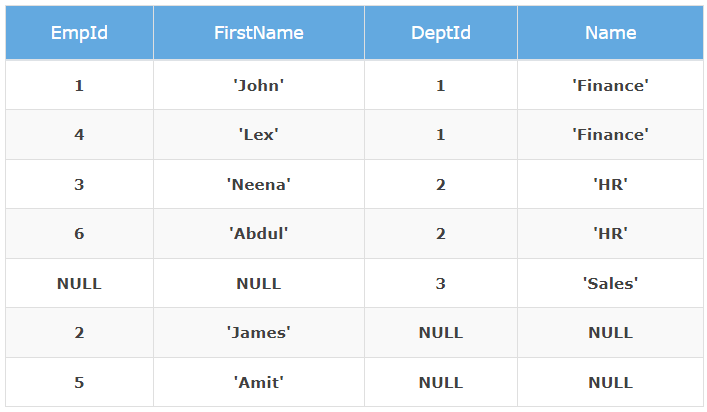Click the NULL EmpId cell in Sales row

point(79,284)
